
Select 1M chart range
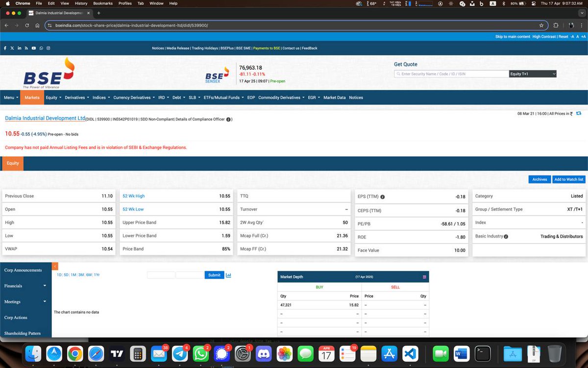[x=73, y=275]
